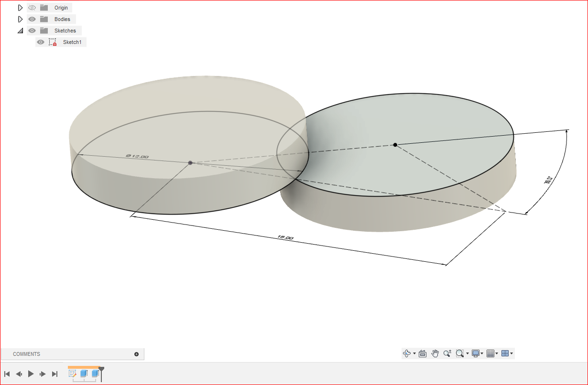588x385 pixels.
Task: Add a comment using the plus button
Action: tap(137, 354)
